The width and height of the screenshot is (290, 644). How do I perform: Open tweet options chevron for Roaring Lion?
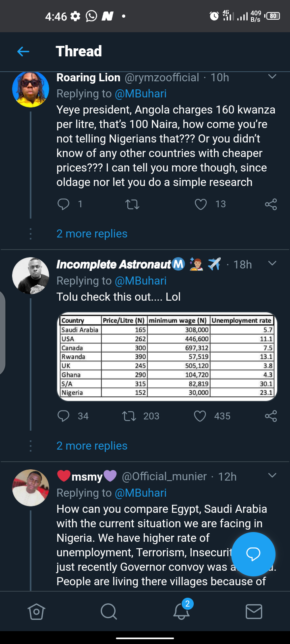272,76
